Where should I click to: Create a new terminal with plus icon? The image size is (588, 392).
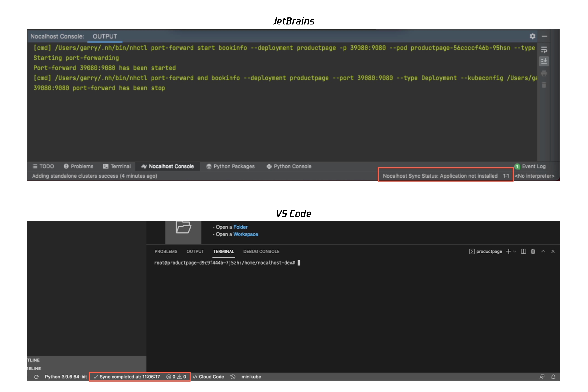pyautogui.click(x=508, y=251)
